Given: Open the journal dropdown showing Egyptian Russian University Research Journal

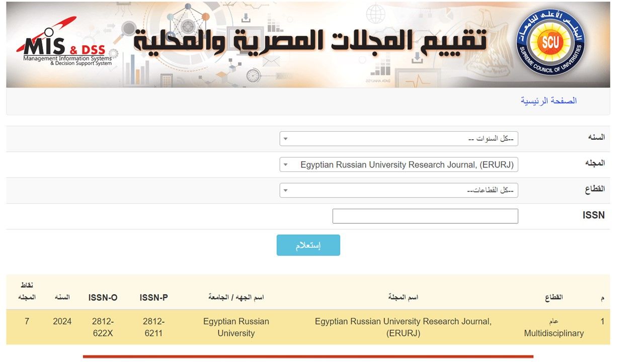Looking at the screenshot, I should 398,164.
